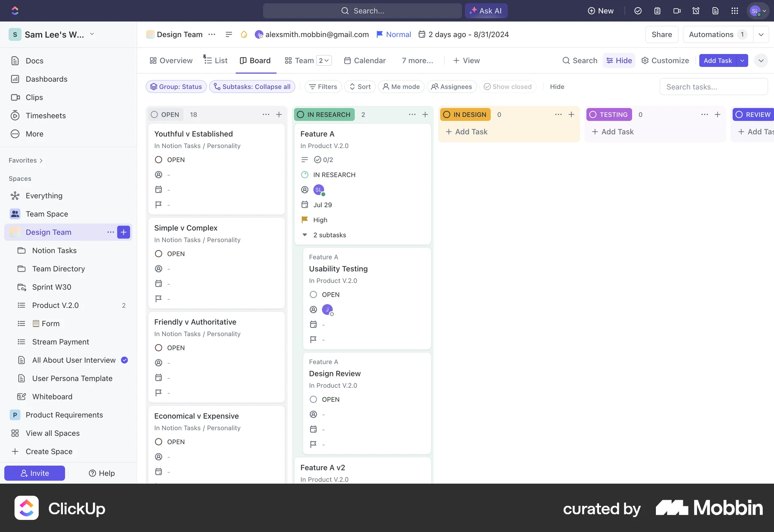
Task: Open the Add Task dropdown arrow
Action: pos(743,60)
